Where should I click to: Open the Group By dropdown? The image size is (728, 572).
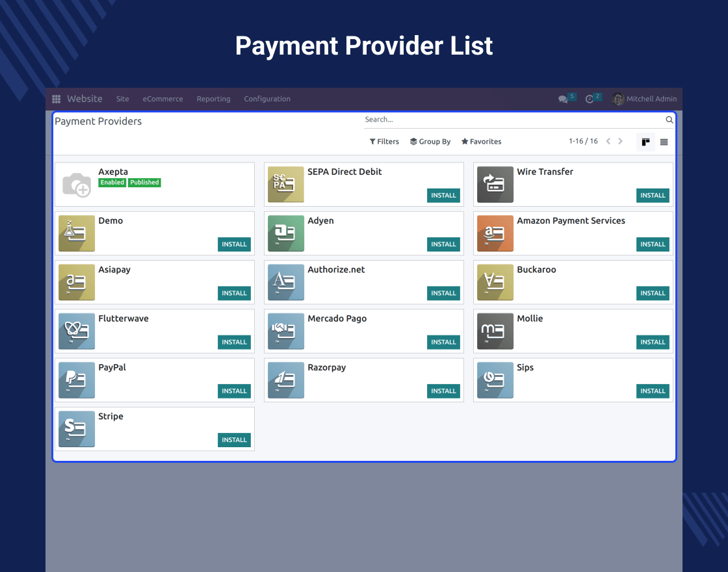point(430,142)
